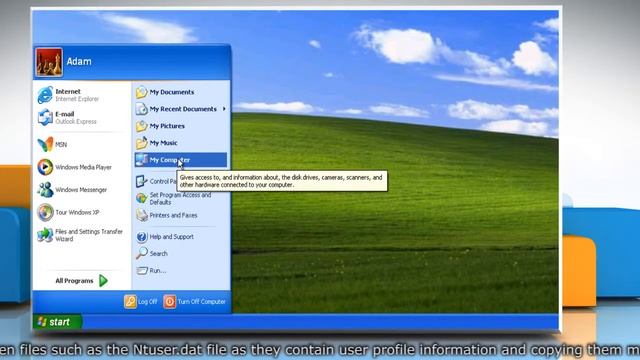The width and height of the screenshot is (640, 360).
Task: Click the Tour Windows XP label
Action: tap(77, 213)
